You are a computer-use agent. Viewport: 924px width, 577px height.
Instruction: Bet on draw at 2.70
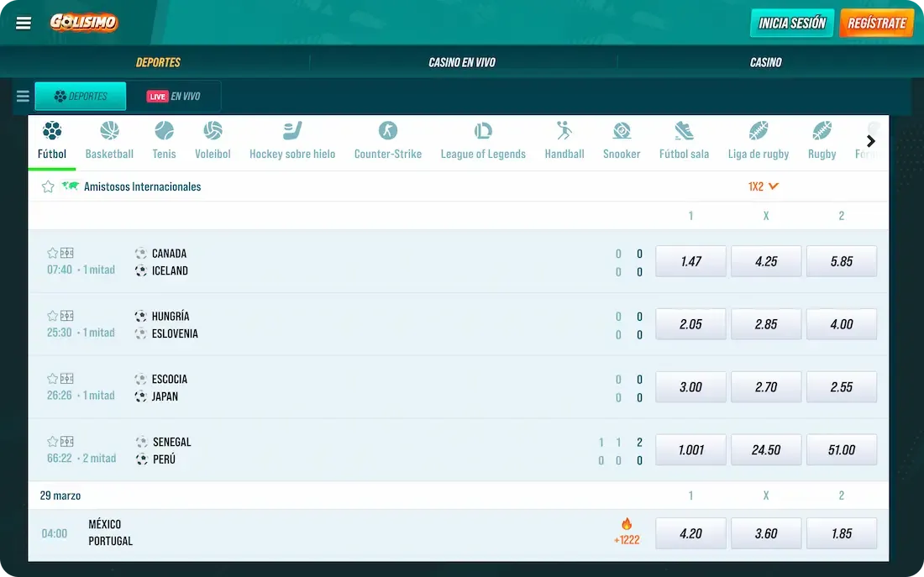click(766, 386)
